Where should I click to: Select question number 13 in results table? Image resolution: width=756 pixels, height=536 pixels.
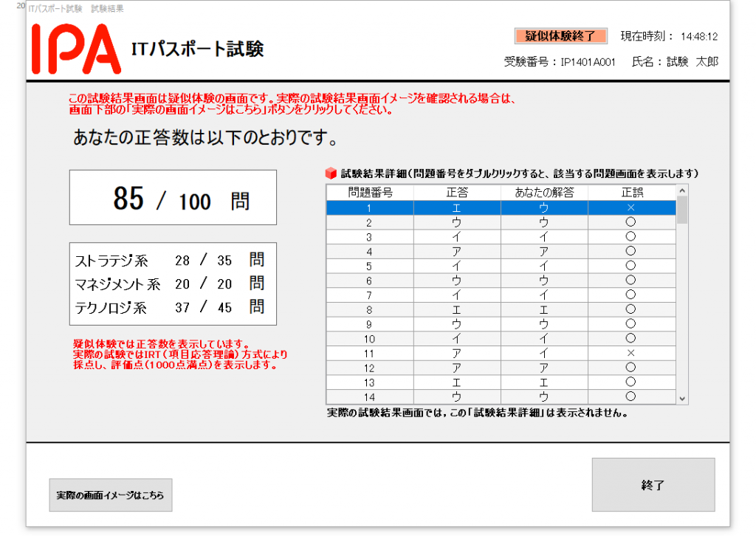[x=369, y=382]
